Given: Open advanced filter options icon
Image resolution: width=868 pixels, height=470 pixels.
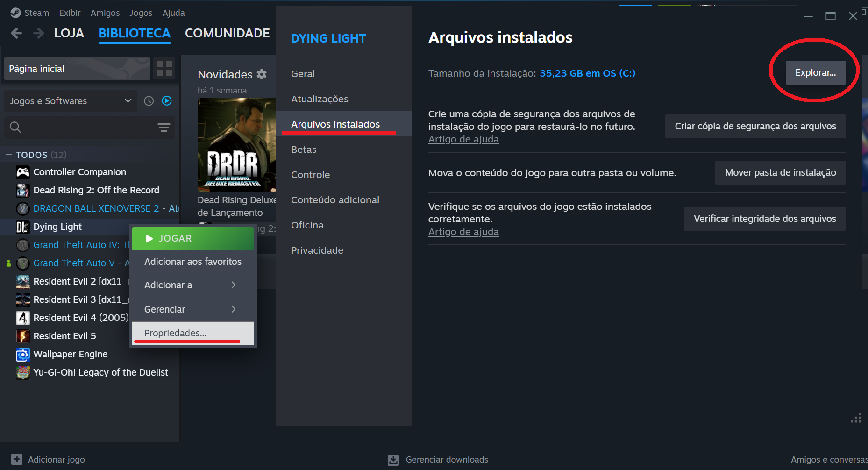Looking at the screenshot, I should (164, 128).
